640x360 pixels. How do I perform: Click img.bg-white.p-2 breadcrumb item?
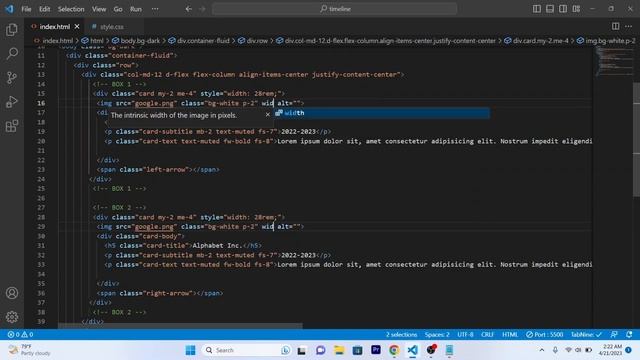pos(607,40)
